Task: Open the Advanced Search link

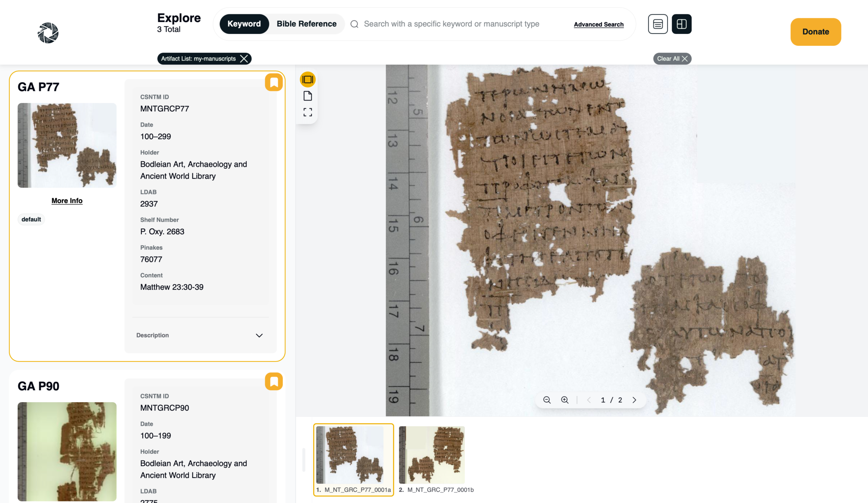Action: pos(598,24)
